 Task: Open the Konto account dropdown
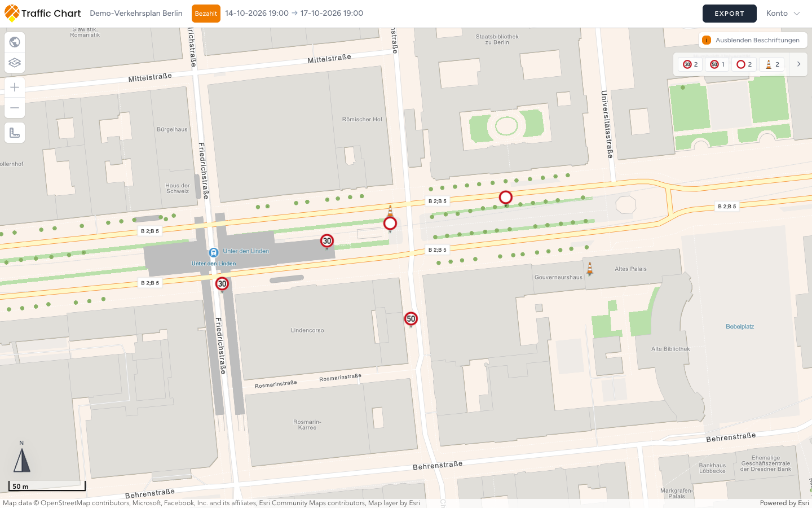pos(783,14)
